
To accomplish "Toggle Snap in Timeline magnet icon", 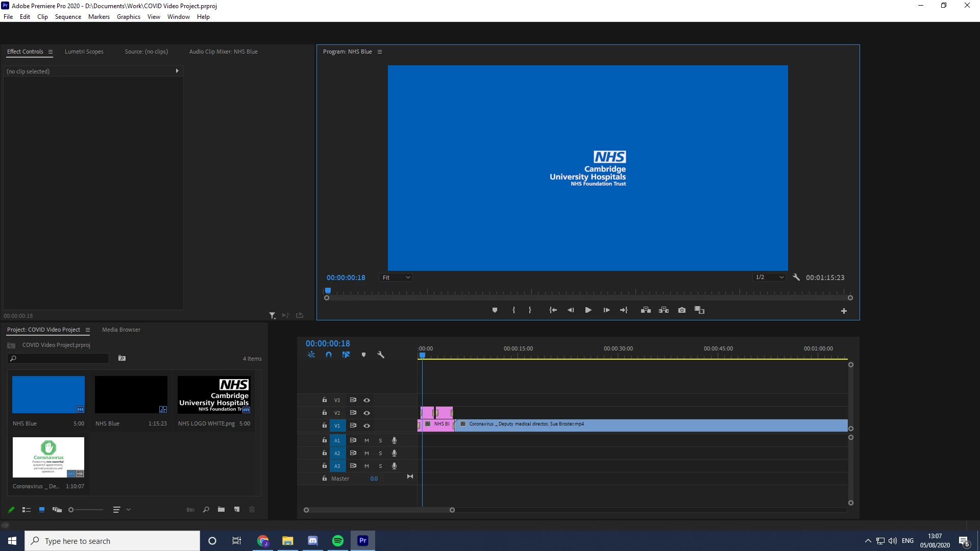I will coord(329,355).
